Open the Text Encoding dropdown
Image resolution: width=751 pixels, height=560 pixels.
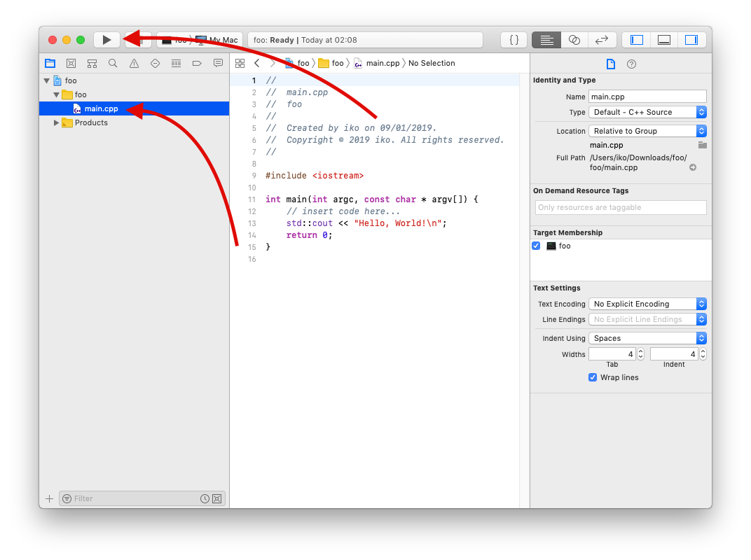647,304
